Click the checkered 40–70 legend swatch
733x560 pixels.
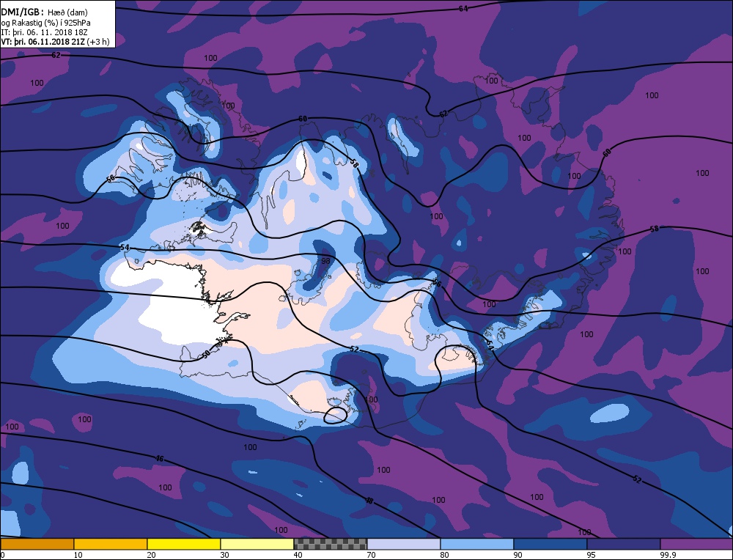(330, 544)
